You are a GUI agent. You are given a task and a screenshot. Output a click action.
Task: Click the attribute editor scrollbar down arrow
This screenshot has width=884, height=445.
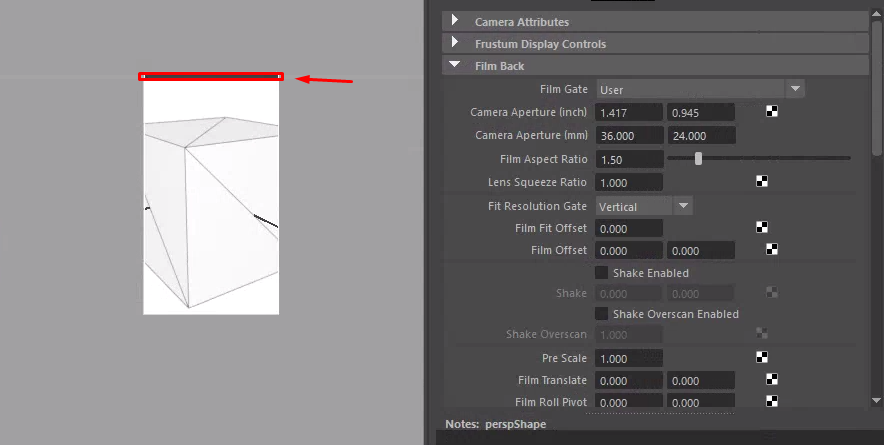pyautogui.click(x=877, y=400)
